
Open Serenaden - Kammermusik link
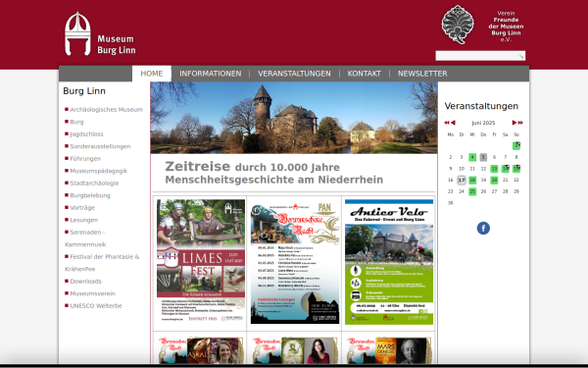[x=85, y=238]
